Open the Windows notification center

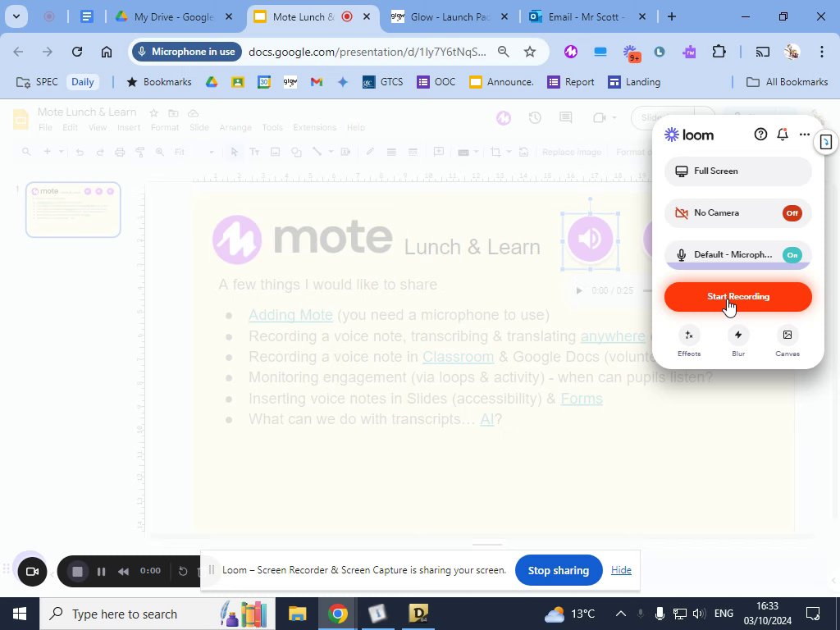(x=813, y=613)
